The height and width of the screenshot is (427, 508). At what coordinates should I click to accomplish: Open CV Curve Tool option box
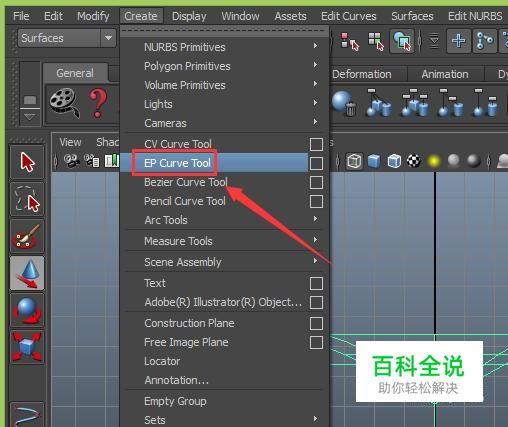316,144
